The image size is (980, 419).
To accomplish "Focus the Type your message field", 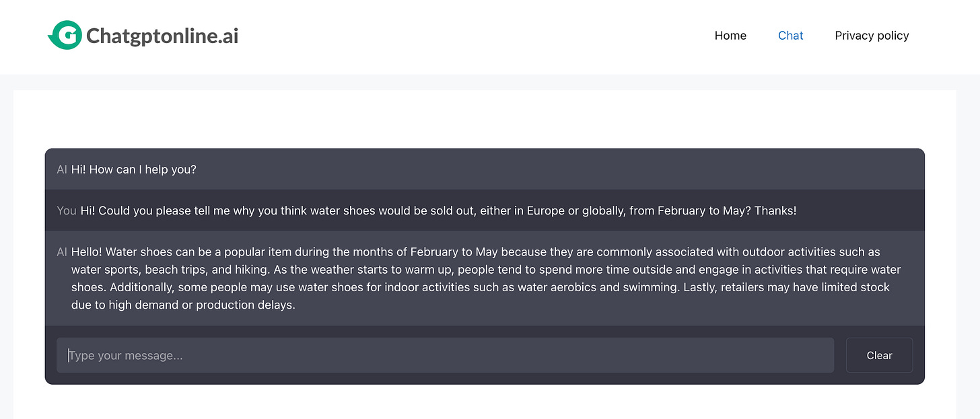I will (444, 355).
